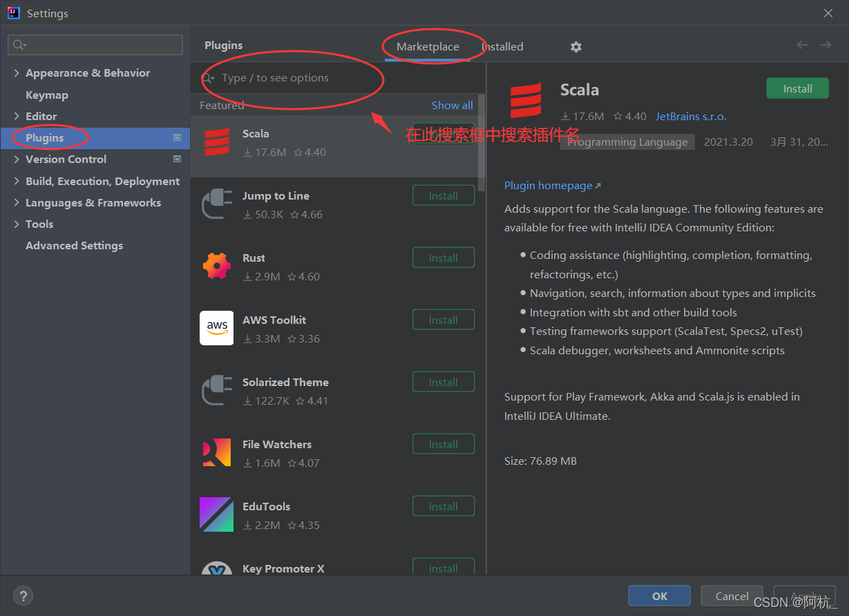
Task: Click the Cancel button
Action: coord(732,596)
